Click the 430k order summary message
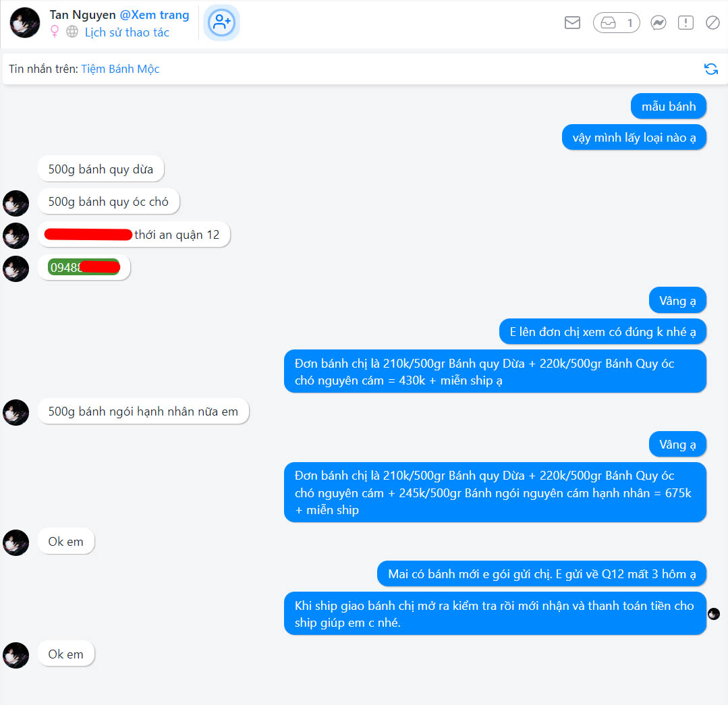Image resolution: width=728 pixels, height=705 pixels. [495, 372]
